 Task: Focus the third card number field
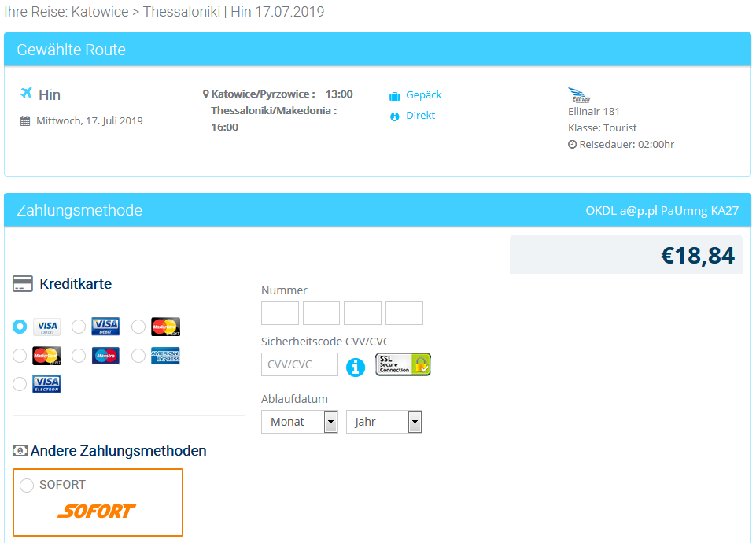tap(363, 313)
